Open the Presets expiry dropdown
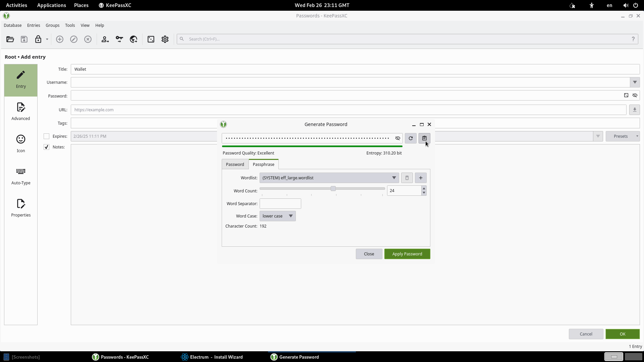 (x=623, y=136)
